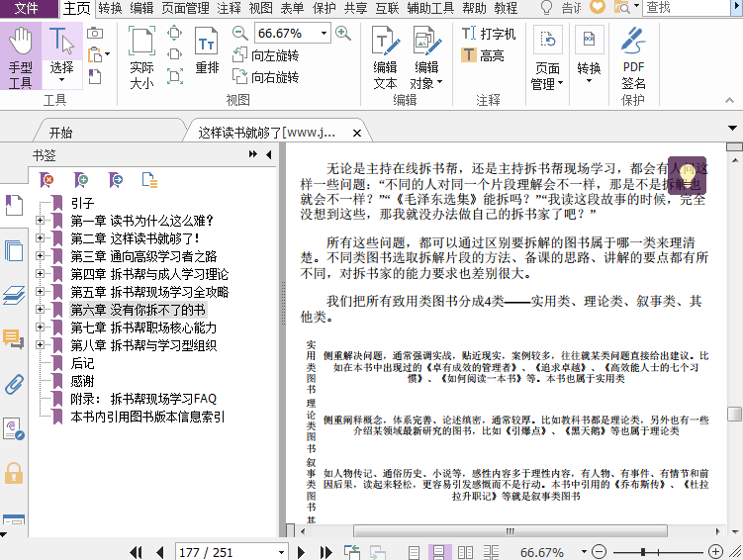Expand 第一章 读书为什么这么难 bookmark
This screenshot has width=743, height=560.
[x=41, y=220]
